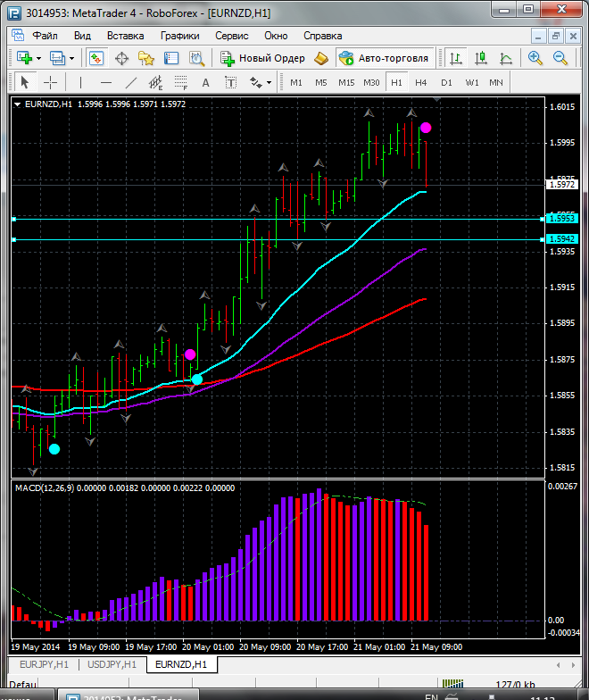This screenshot has height=700, width=589.
Task: Enable the H4 timeframe
Action: (421, 82)
